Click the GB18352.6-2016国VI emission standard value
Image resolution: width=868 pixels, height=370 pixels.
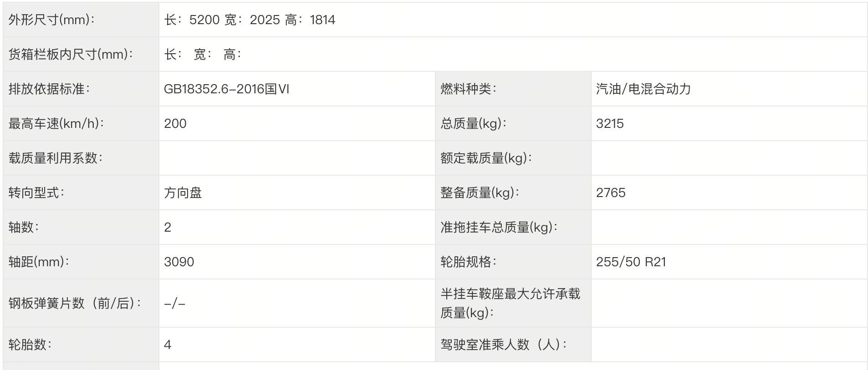click(x=226, y=89)
